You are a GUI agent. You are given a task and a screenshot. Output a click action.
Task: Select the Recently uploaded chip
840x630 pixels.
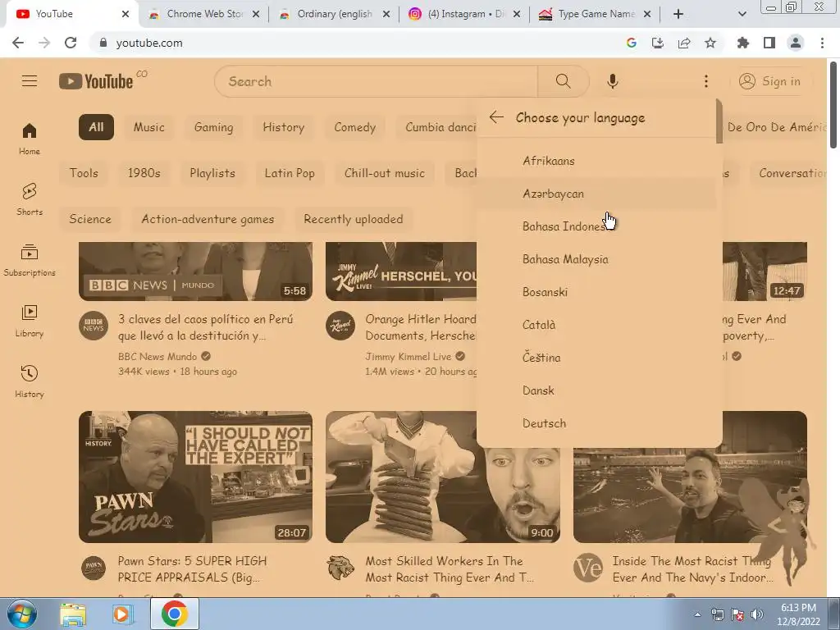[353, 219]
